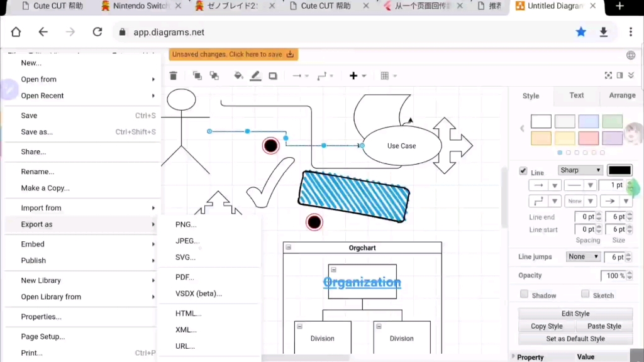644x362 pixels.
Task: Pick the black line color swatch
Action: [619, 169]
